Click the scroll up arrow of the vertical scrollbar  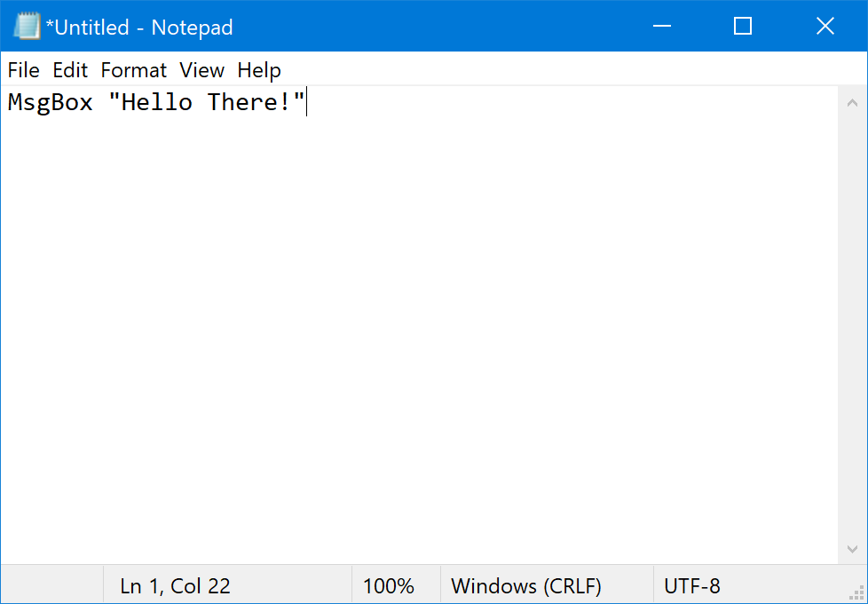852,100
